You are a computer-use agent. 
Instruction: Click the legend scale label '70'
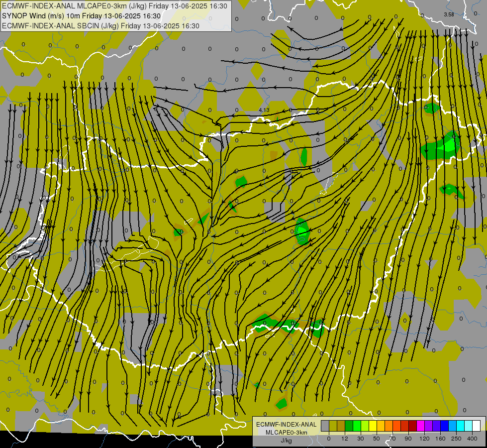(392, 439)
